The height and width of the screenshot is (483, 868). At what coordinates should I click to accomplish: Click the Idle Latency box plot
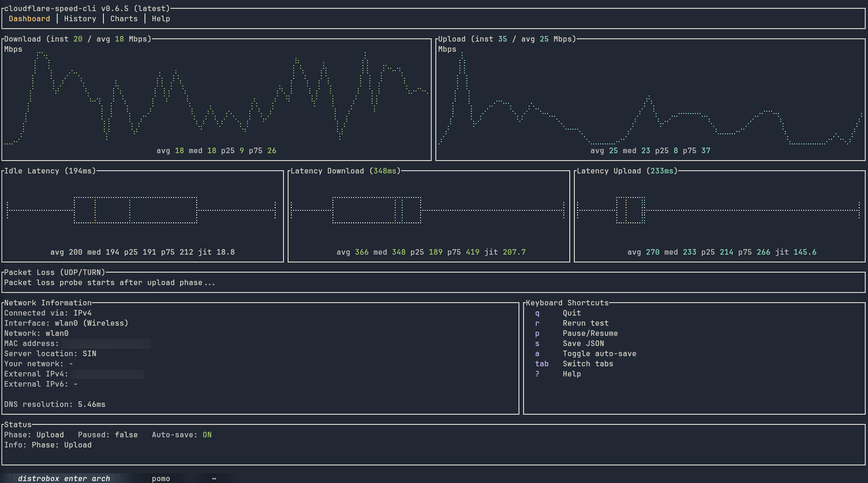(136, 210)
